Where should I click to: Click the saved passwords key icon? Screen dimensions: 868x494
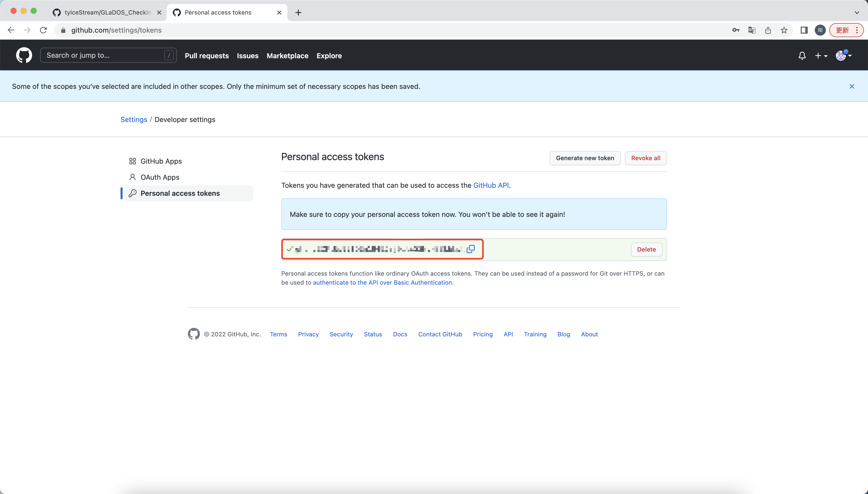[x=736, y=30]
